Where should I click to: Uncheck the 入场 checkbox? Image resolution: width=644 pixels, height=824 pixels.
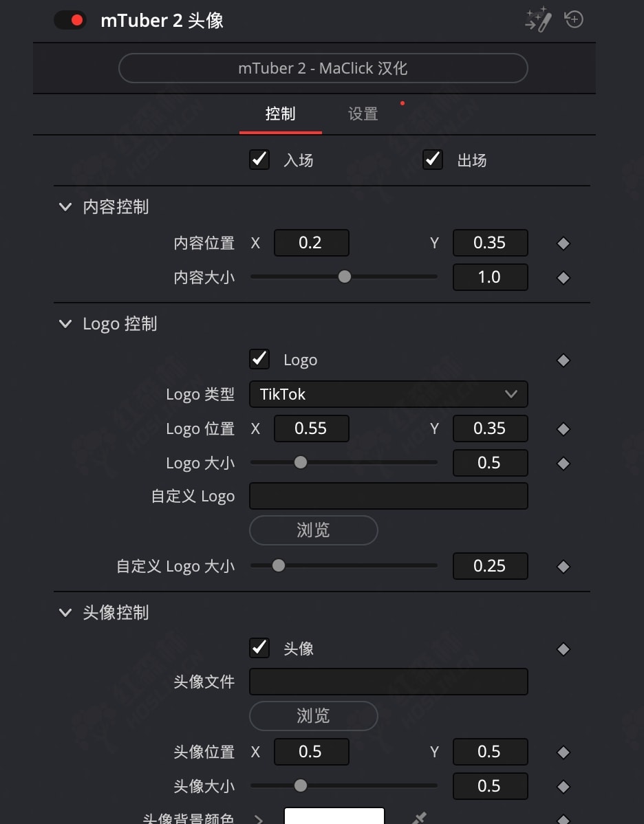[259, 160]
